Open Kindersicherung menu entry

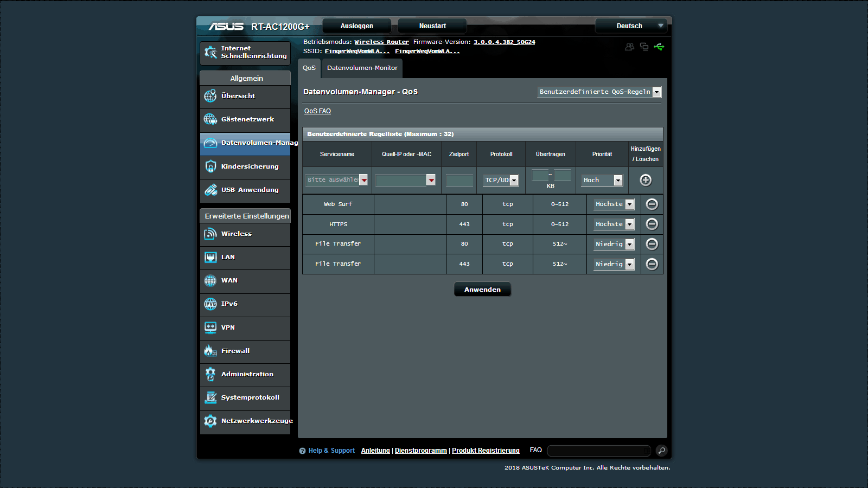point(245,166)
